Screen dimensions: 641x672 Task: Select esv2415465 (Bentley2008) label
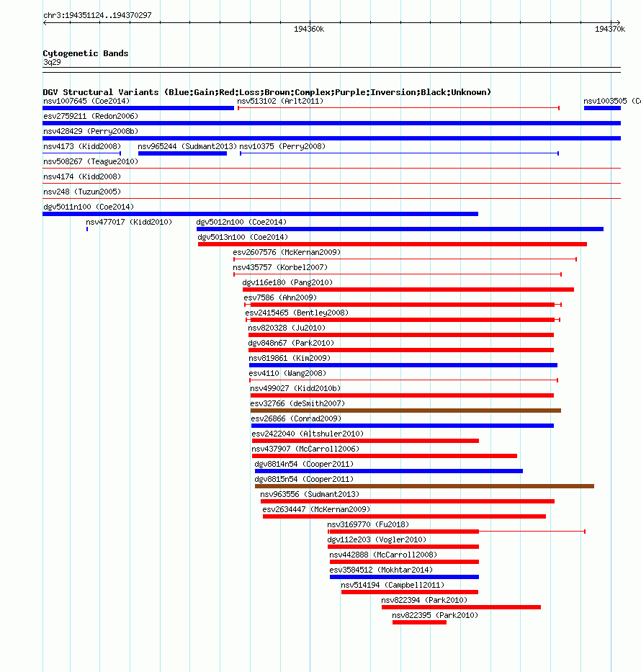tap(297, 313)
